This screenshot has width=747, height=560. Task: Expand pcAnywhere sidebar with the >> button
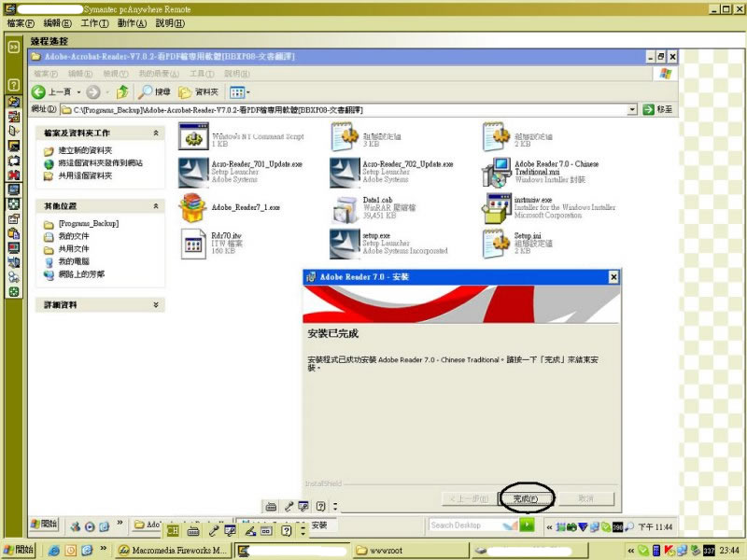(x=14, y=47)
